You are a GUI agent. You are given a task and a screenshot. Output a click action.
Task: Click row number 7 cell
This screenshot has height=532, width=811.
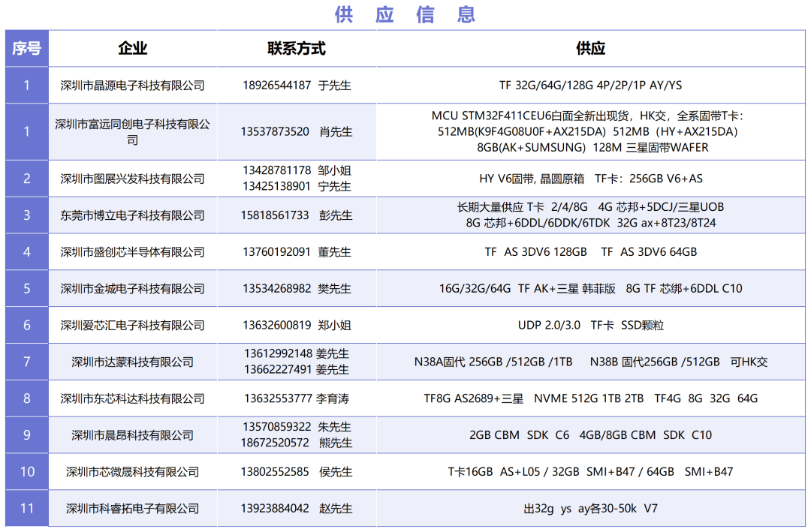point(27,362)
